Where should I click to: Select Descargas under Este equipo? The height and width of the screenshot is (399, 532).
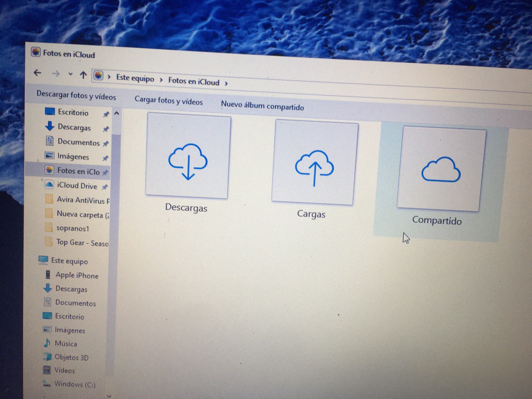pos(71,289)
